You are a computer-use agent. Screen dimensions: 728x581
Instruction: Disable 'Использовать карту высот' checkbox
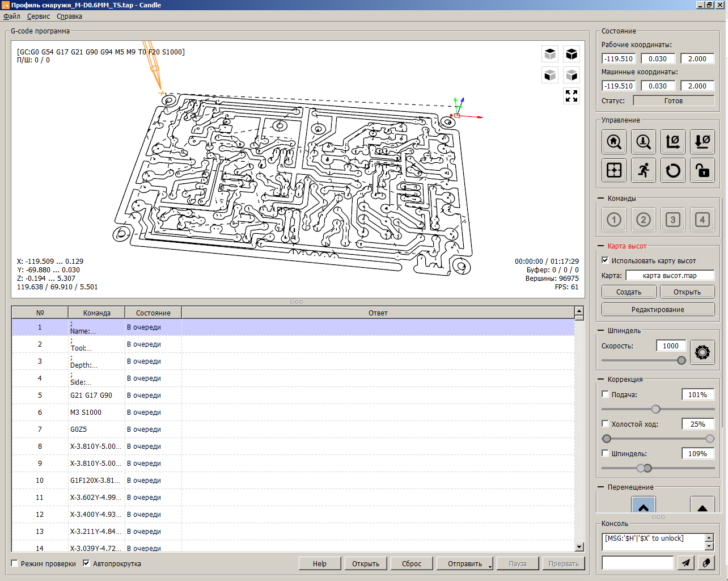pos(605,260)
